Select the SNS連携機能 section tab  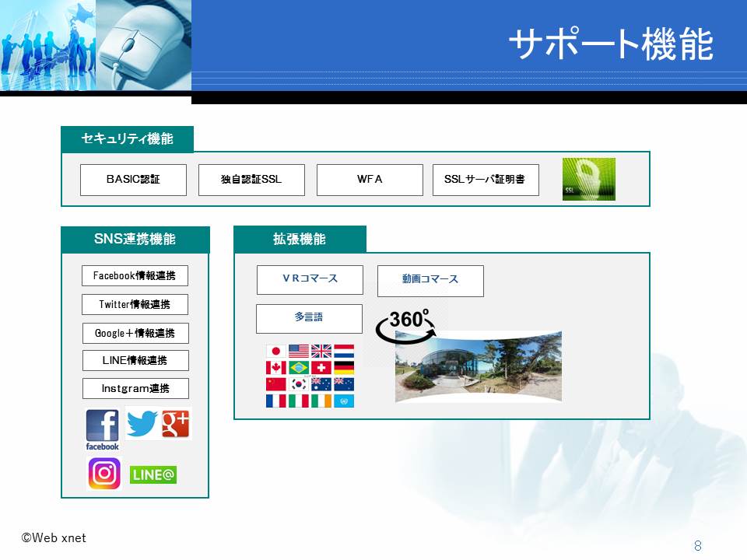pyautogui.click(x=135, y=240)
